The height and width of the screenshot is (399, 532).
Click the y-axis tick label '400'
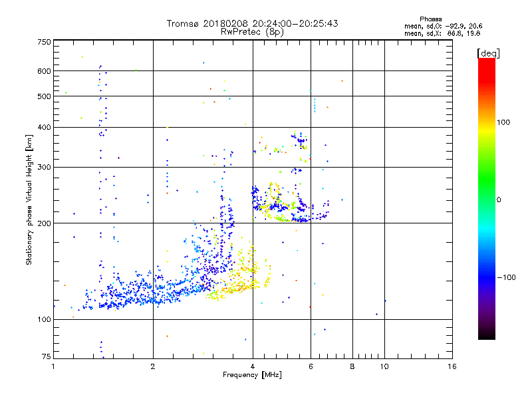(x=44, y=128)
